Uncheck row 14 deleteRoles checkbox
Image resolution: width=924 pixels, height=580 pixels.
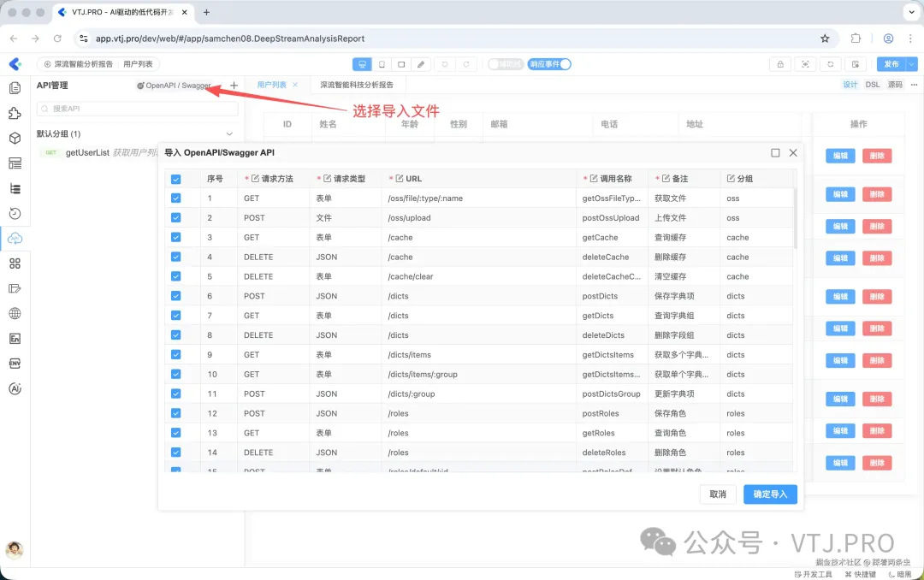click(x=175, y=452)
